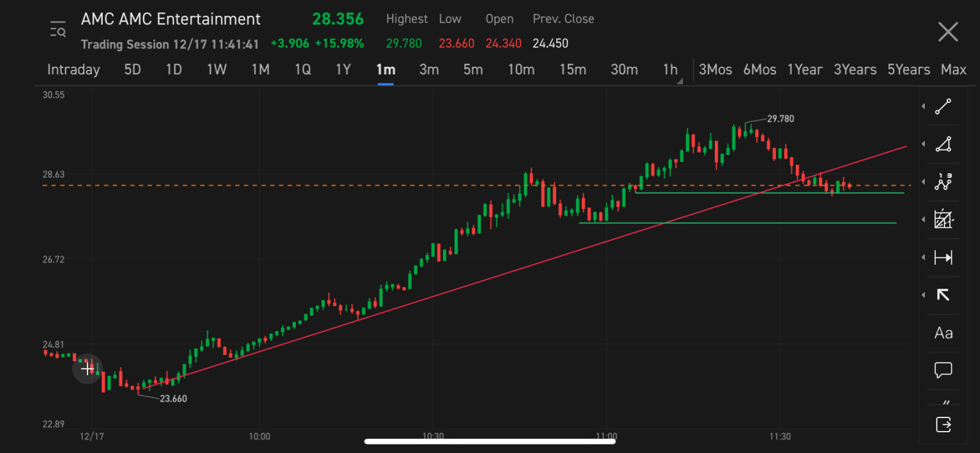Select the triangle shape drawing tool

(943, 144)
